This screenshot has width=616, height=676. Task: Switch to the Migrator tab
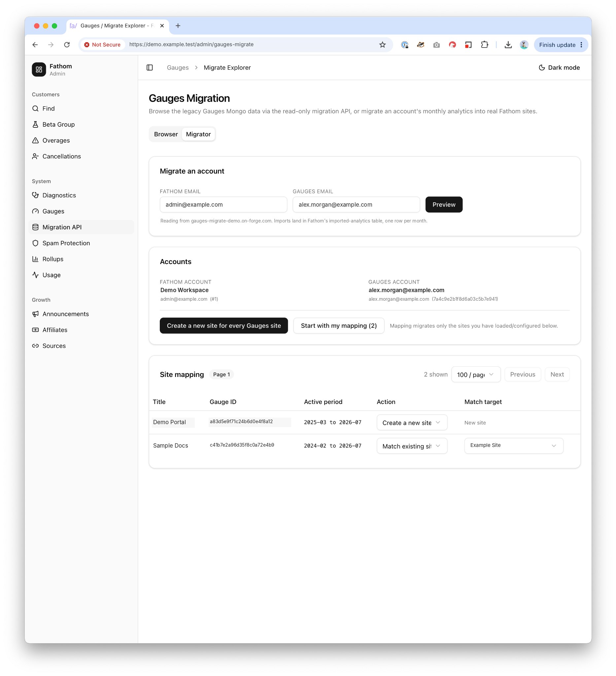click(198, 134)
